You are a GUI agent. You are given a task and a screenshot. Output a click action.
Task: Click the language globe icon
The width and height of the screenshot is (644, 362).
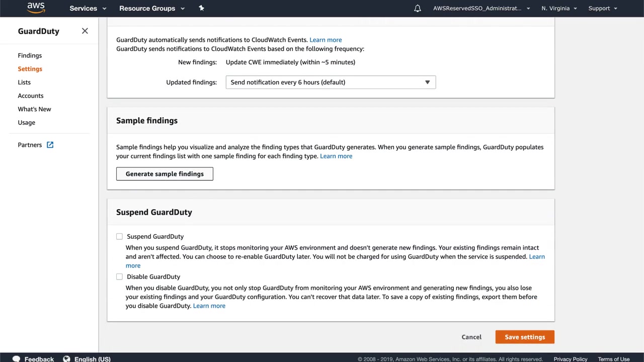click(x=66, y=359)
